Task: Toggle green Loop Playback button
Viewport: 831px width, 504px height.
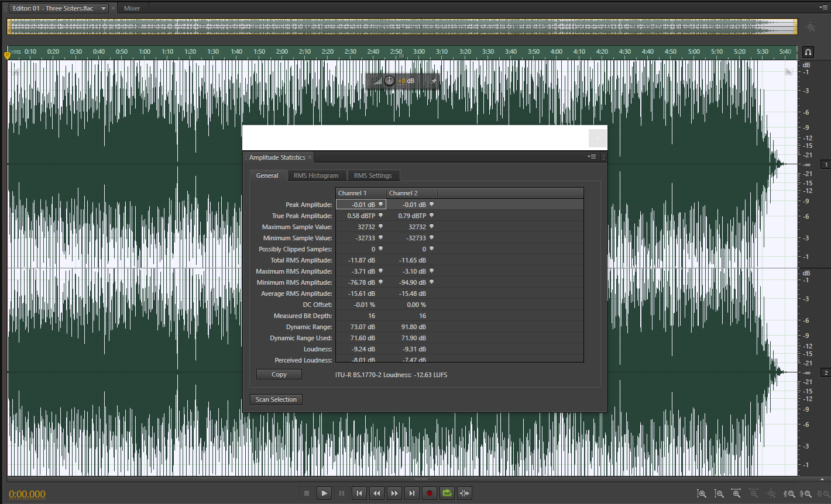Action: click(x=447, y=493)
